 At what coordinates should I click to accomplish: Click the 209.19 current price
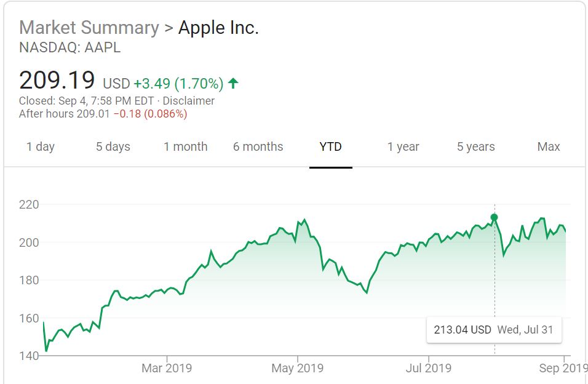(57, 81)
